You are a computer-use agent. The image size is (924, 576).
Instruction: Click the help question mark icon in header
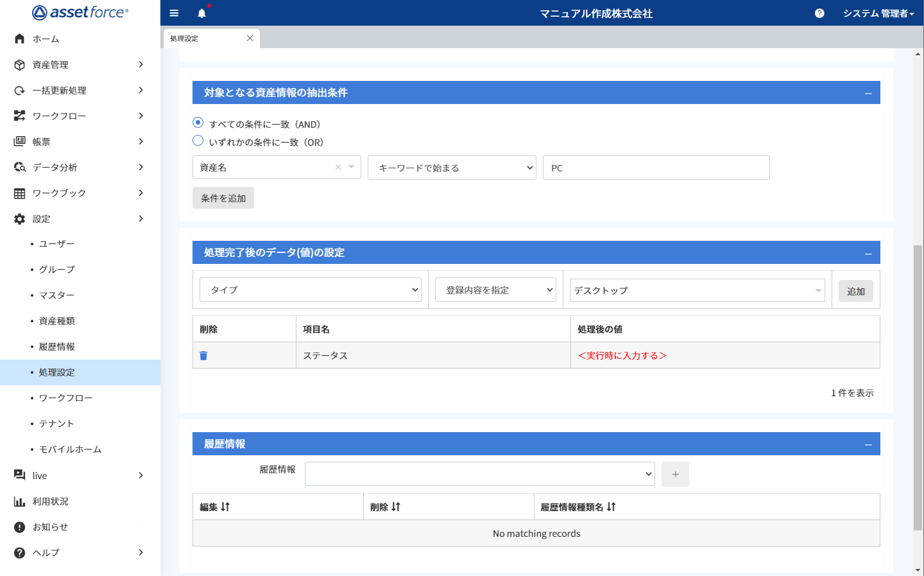click(x=819, y=13)
